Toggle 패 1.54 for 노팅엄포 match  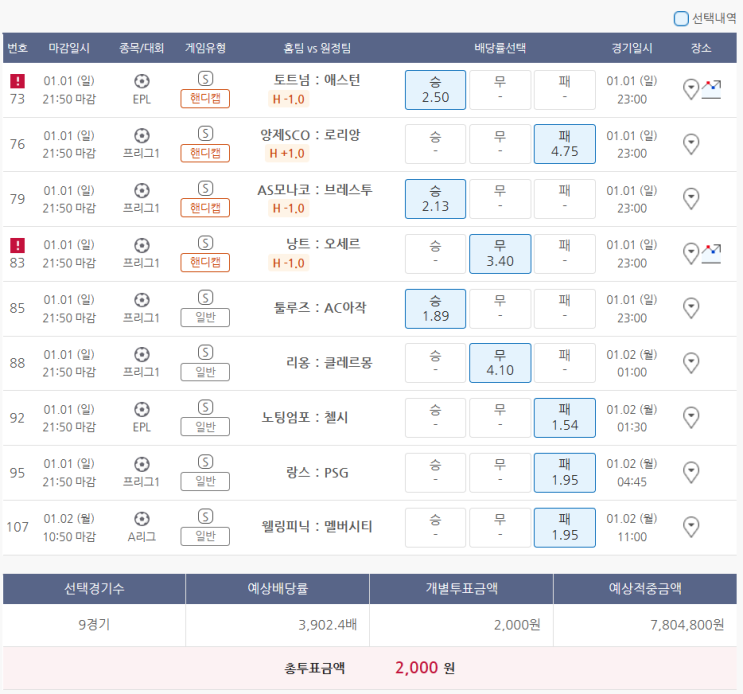pyautogui.click(x=565, y=418)
